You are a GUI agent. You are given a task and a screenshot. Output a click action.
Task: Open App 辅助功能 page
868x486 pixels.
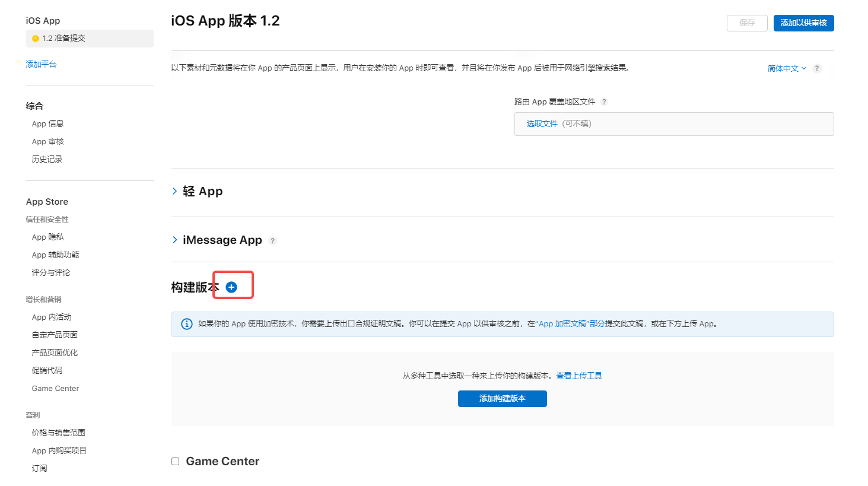[x=55, y=255]
